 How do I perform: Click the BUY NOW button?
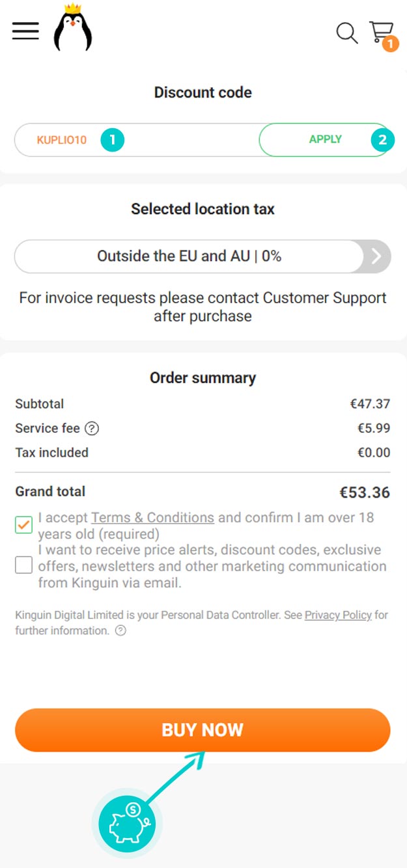click(203, 730)
